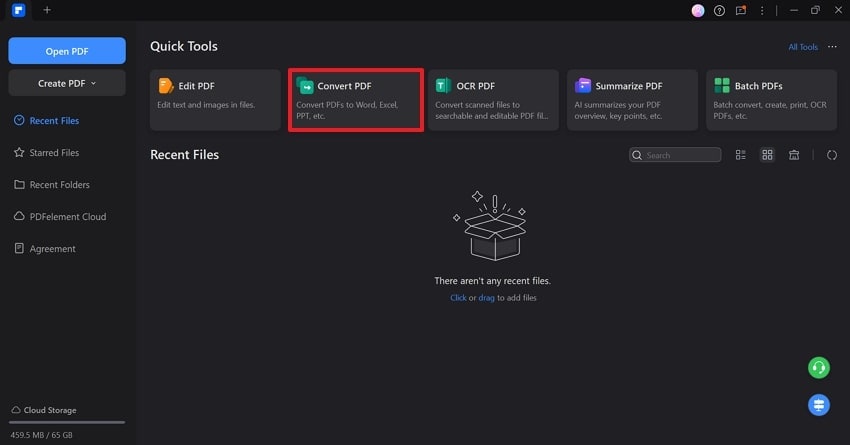Open the Batch PDFs quick tool
The width and height of the screenshot is (850, 445).
[771, 100]
